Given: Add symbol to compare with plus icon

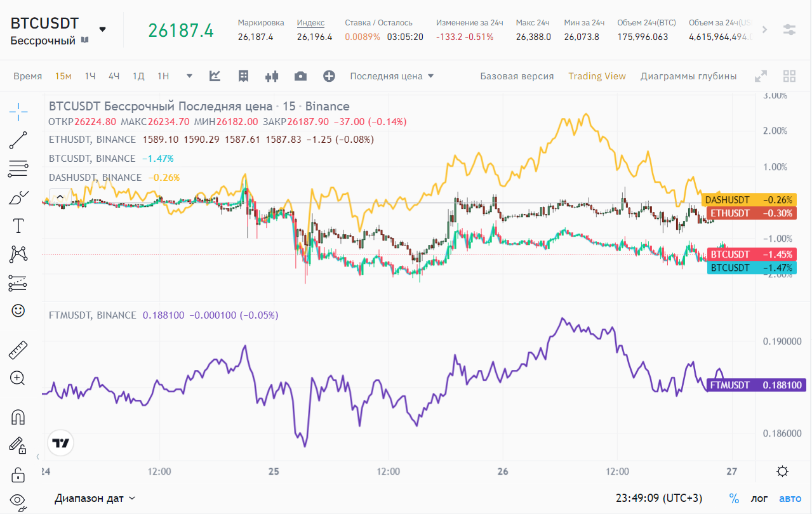Looking at the screenshot, I should [x=329, y=76].
